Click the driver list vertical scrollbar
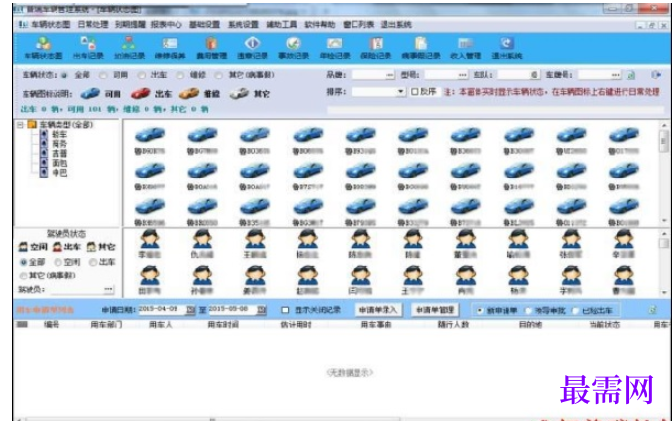The width and height of the screenshot is (672, 421). point(664,263)
